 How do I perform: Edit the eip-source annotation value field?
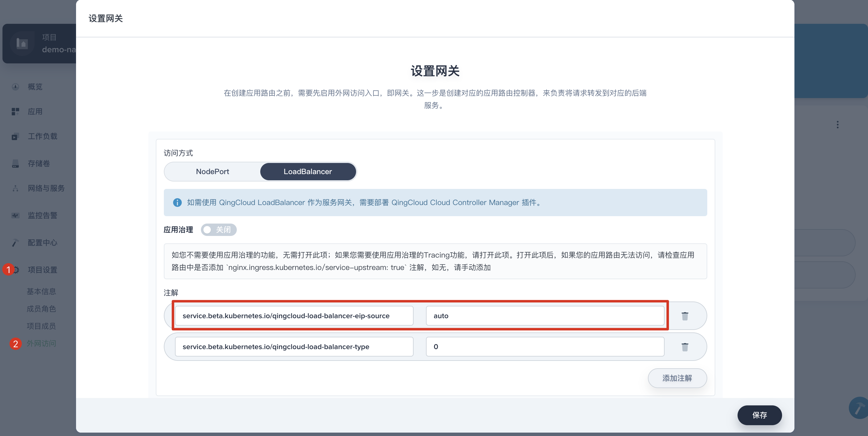tap(545, 316)
